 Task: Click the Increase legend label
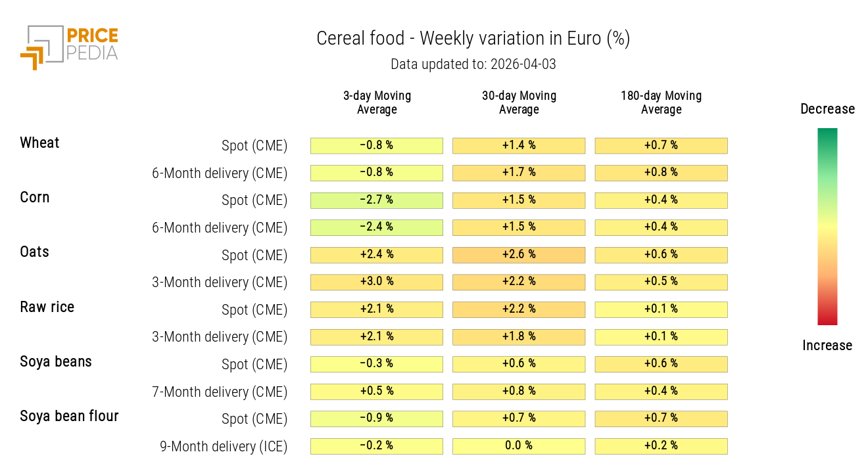[827, 346]
